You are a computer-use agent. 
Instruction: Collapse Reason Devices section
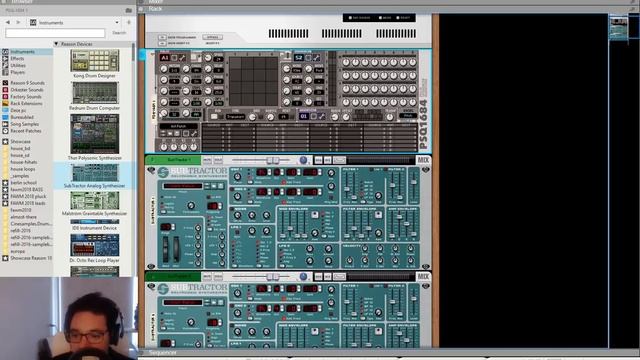pos(56,44)
